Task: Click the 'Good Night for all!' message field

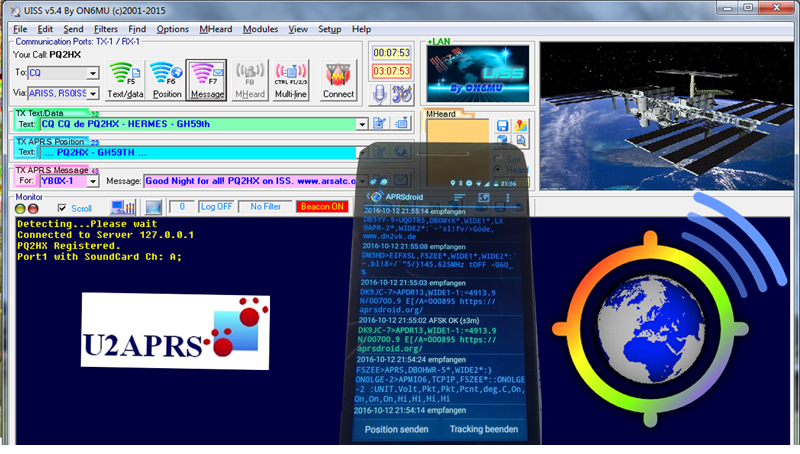Action: tap(250, 181)
